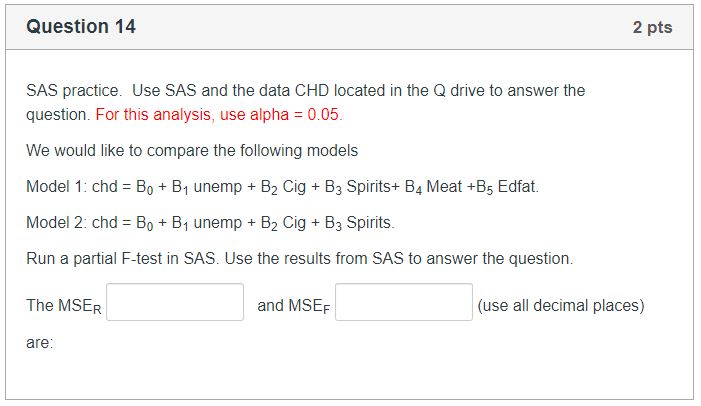This screenshot has width=701, height=406.
Task: Select the Question 14 heading
Action: pos(81,26)
